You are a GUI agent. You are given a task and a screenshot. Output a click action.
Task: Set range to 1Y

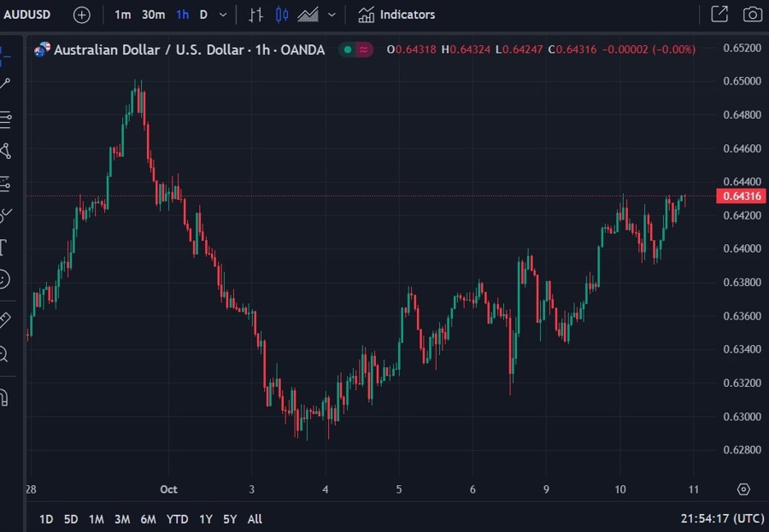click(206, 518)
